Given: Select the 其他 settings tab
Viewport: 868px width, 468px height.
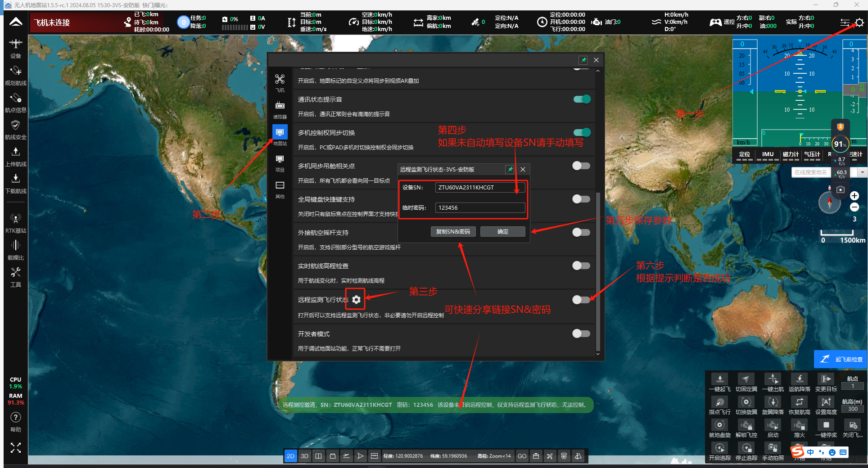Looking at the screenshot, I should (x=280, y=189).
